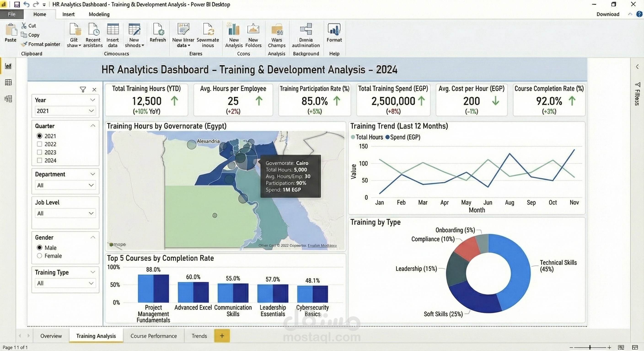Open the Course Performance page tab
Screen dimensions: 644x351
153,336
